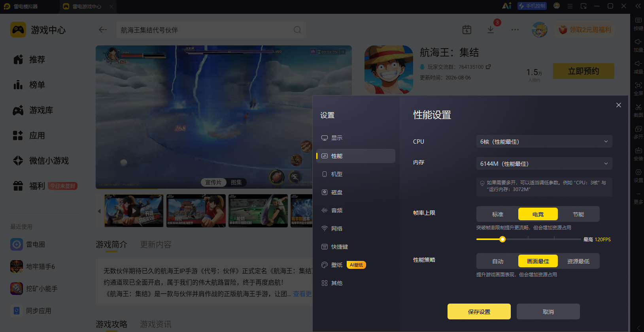Screen dimensions: 644x332
Task: Go back with the left arrow icon
Action: [103, 30]
